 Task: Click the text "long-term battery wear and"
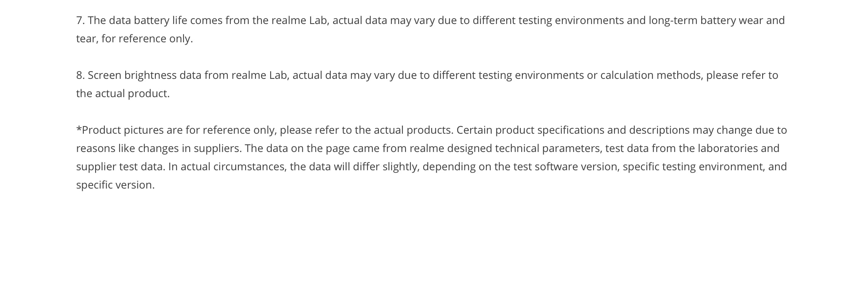pyautogui.click(x=717, y=21)
